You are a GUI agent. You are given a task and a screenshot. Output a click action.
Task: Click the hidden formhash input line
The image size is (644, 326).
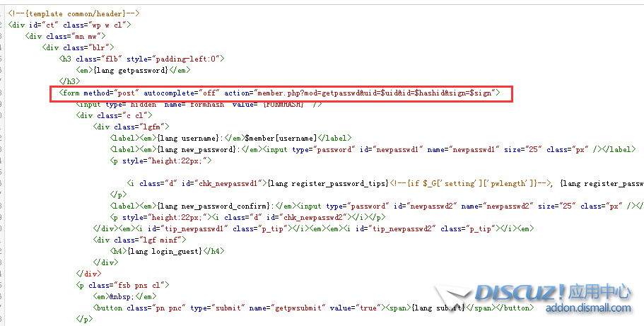click(199, 104)
